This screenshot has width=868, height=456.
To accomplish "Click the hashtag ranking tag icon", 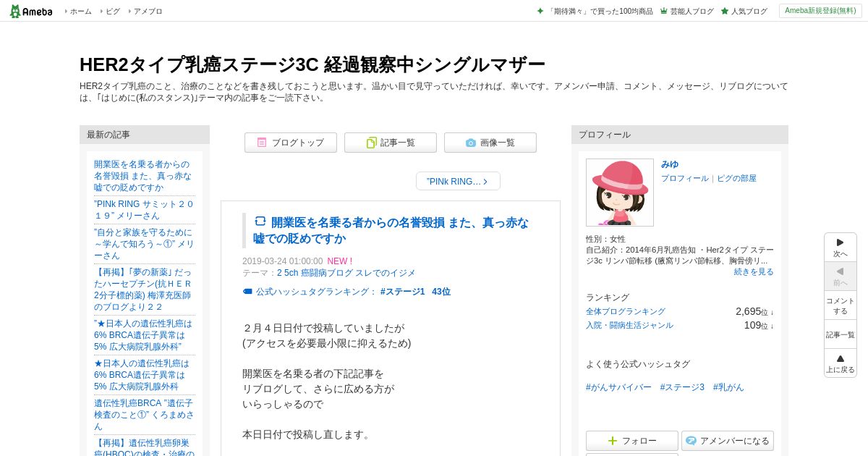I will [x=247, y=292].
